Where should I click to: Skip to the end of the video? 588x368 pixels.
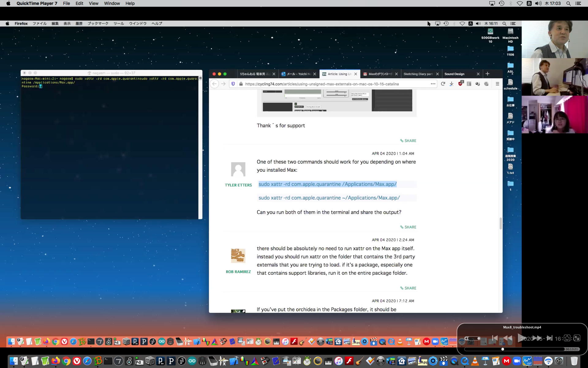click(550, 338)
